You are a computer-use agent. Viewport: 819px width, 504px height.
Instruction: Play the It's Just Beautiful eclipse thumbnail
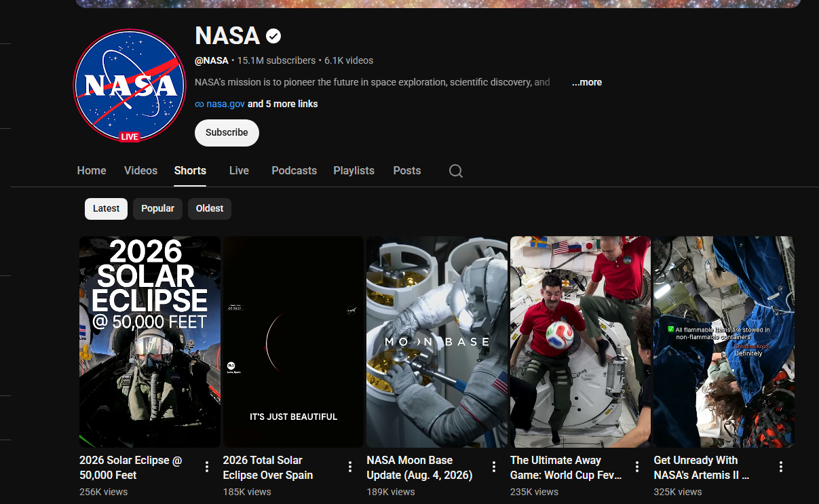click(x=293, y=341)
